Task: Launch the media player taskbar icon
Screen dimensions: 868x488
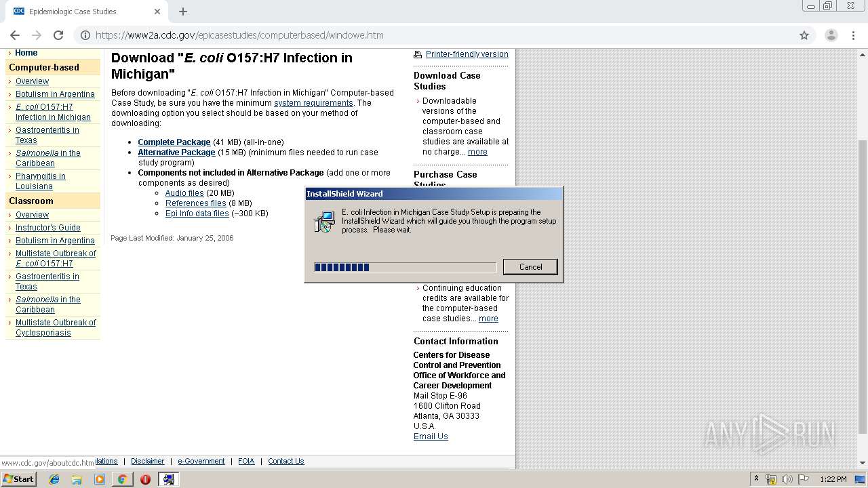Action: pos(100,479)
